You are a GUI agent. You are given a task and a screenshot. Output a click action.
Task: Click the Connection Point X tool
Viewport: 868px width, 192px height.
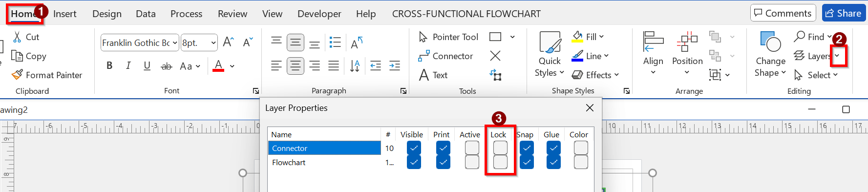tap(495, 56)
